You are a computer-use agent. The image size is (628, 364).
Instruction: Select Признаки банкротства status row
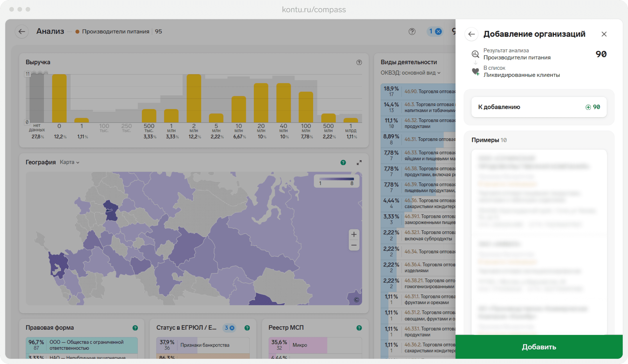tap(203, 345)
